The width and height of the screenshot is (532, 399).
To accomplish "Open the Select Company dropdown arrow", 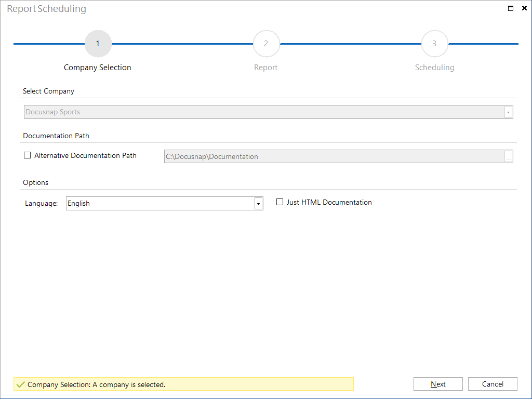I will pos(508,112).
